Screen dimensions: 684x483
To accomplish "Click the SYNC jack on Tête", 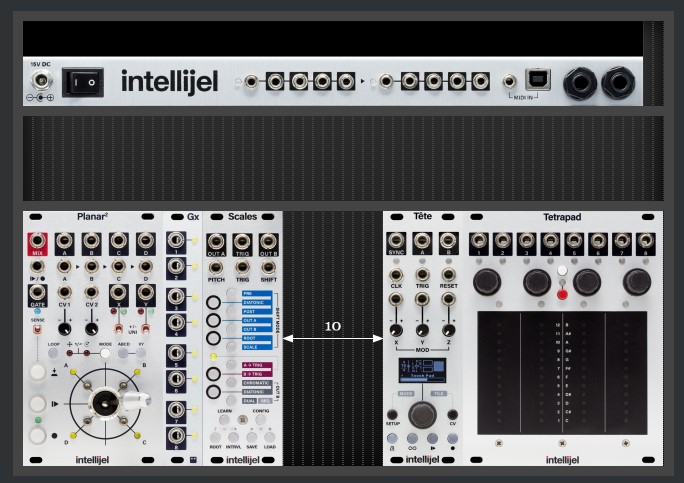I will click(396, 242).
